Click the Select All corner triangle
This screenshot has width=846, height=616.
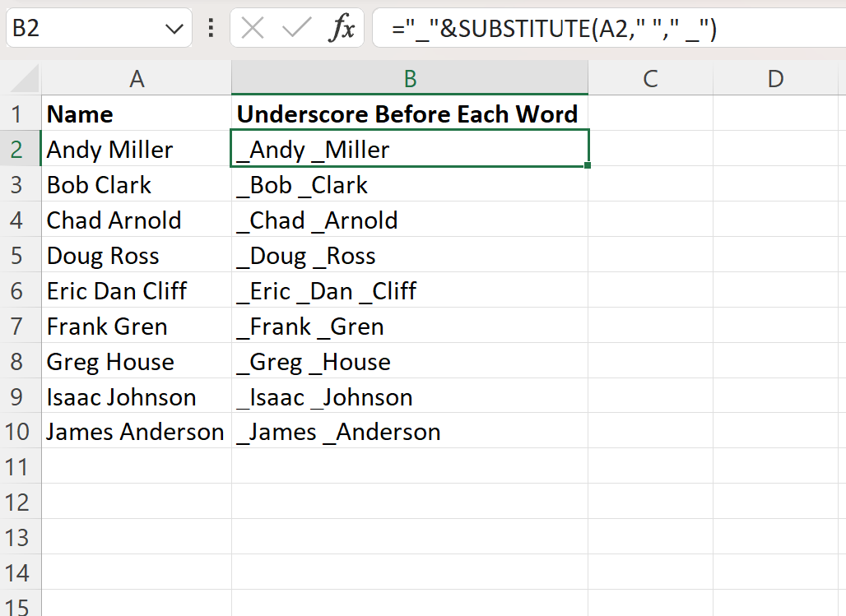(x=22, y=79)
